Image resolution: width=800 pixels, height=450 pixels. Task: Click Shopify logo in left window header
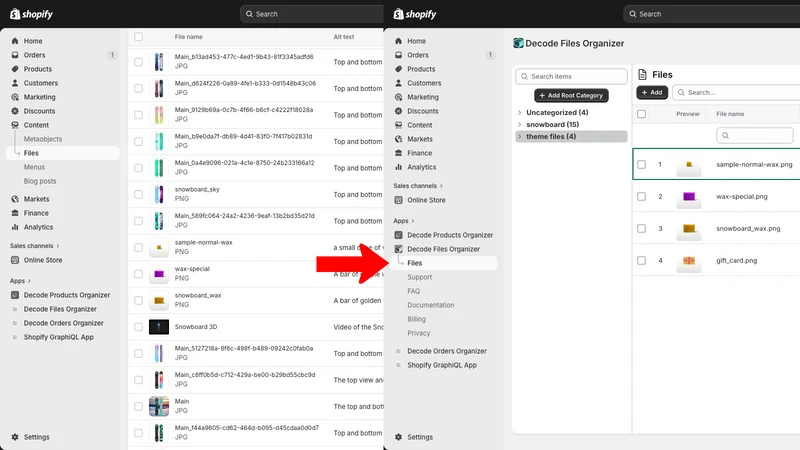[x=31, y=14]
